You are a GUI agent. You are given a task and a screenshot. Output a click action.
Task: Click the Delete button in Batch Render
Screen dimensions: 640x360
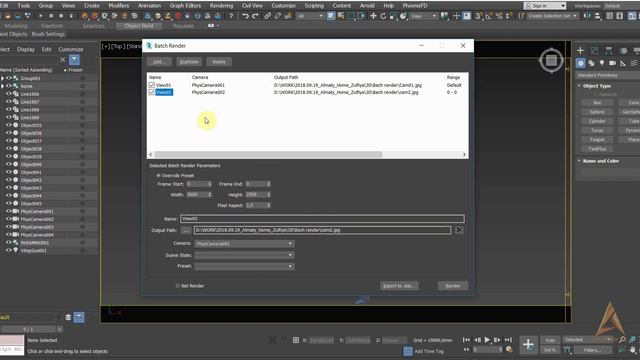(219, 62)
